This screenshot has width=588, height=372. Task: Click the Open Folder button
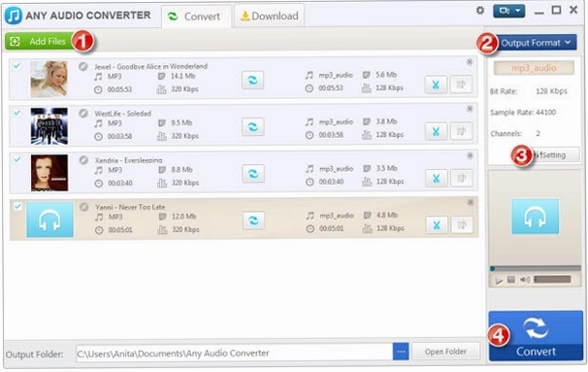click(445, 352)
